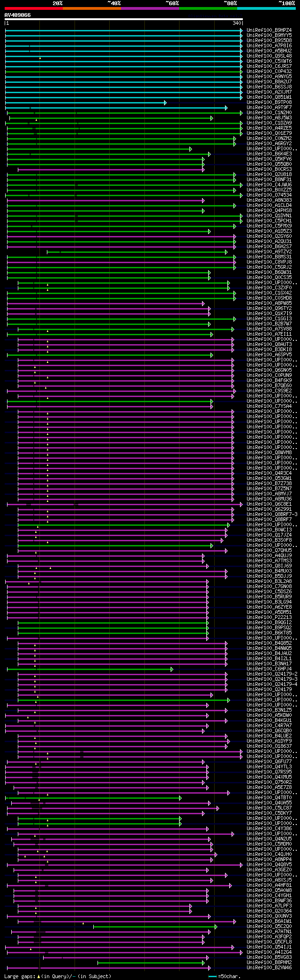Select the UniRef100_A4HF81 label
300x980 pixels.
[x=269, y=885]
